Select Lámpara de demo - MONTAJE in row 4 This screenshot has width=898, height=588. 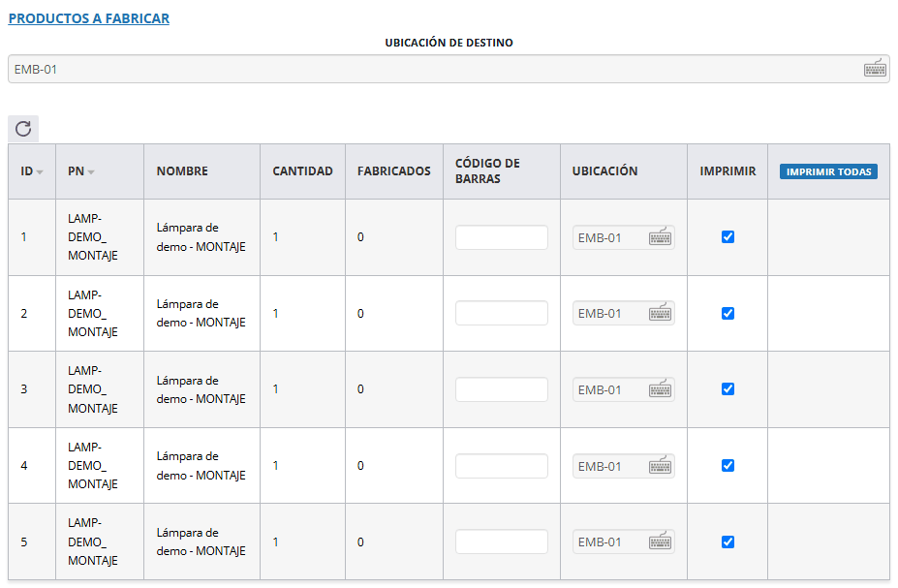[x=201, y=466]
